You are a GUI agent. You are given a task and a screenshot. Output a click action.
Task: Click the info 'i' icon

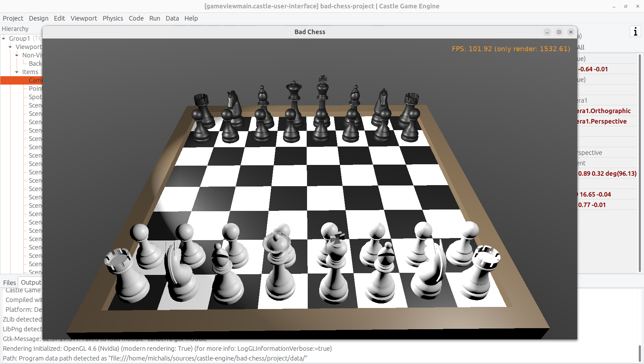[635, 31]
